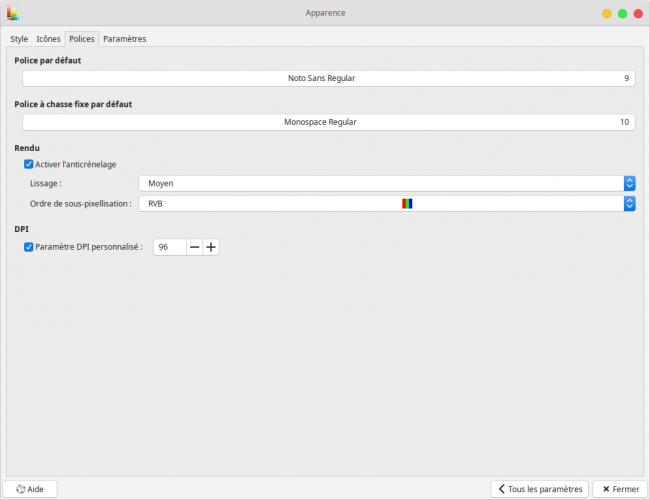
Task: Open the Icônes tab
Action: pyautogui.click(x=48, y=39)
